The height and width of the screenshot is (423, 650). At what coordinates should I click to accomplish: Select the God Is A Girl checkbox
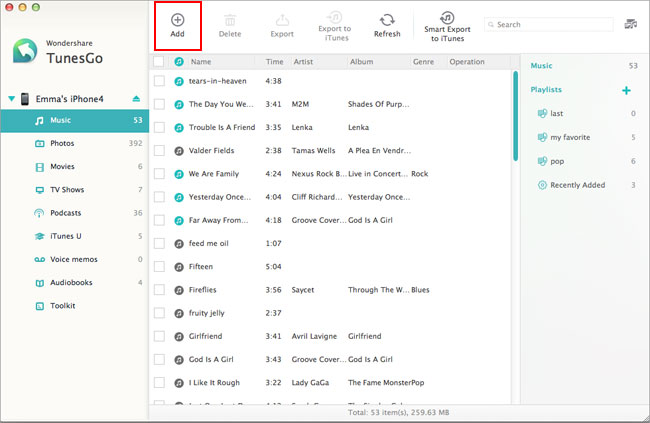159,360
